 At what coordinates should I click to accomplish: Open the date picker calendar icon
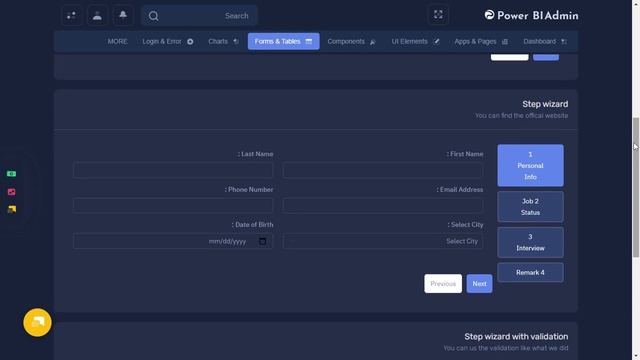[262, 241]
